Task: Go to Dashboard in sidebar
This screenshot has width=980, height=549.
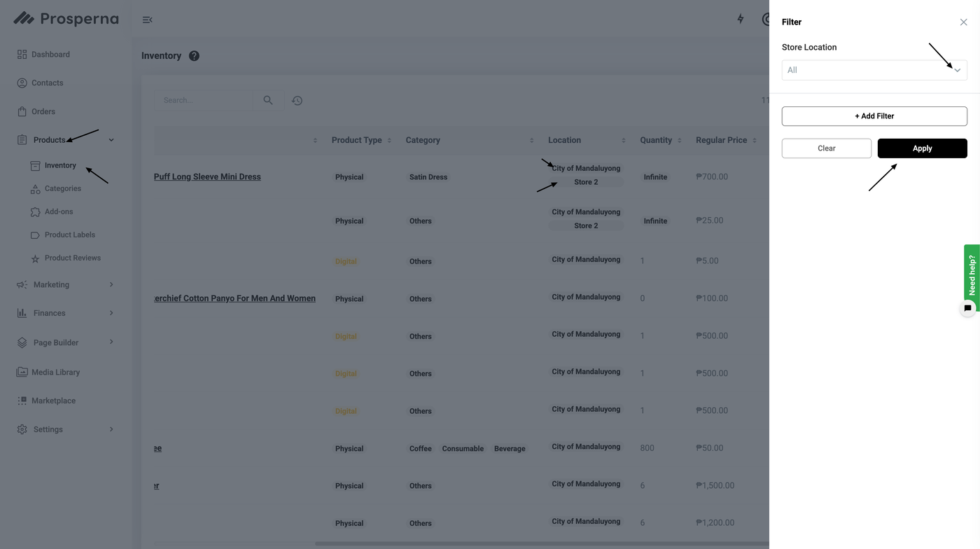Action: pos(50,55)
